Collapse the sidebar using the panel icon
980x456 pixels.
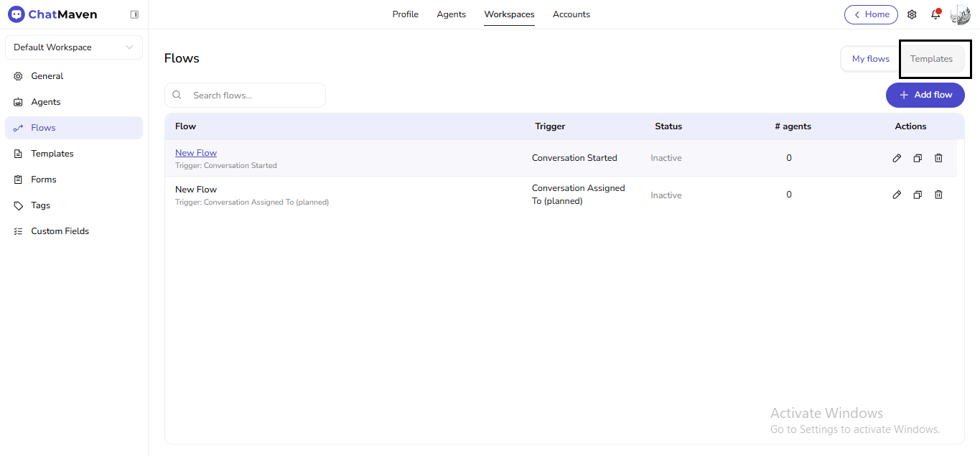pyautogui.click(x=134, y=14)
